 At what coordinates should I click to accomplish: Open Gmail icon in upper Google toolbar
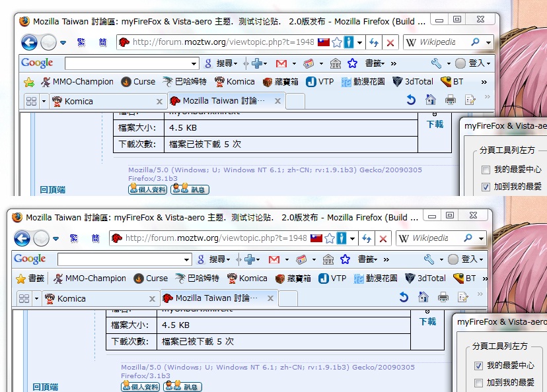281,63
